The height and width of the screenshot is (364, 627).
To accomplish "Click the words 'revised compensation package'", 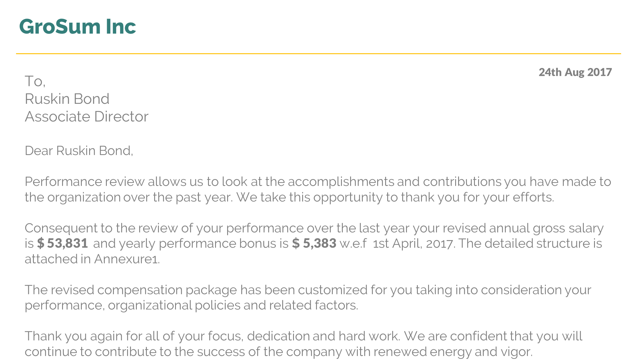I will [x=144, y=290].
